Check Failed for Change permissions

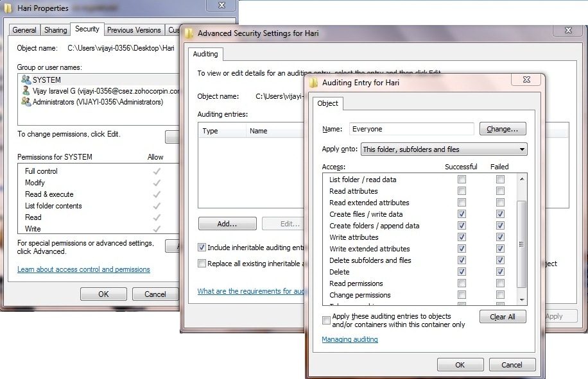click(500, 295)
